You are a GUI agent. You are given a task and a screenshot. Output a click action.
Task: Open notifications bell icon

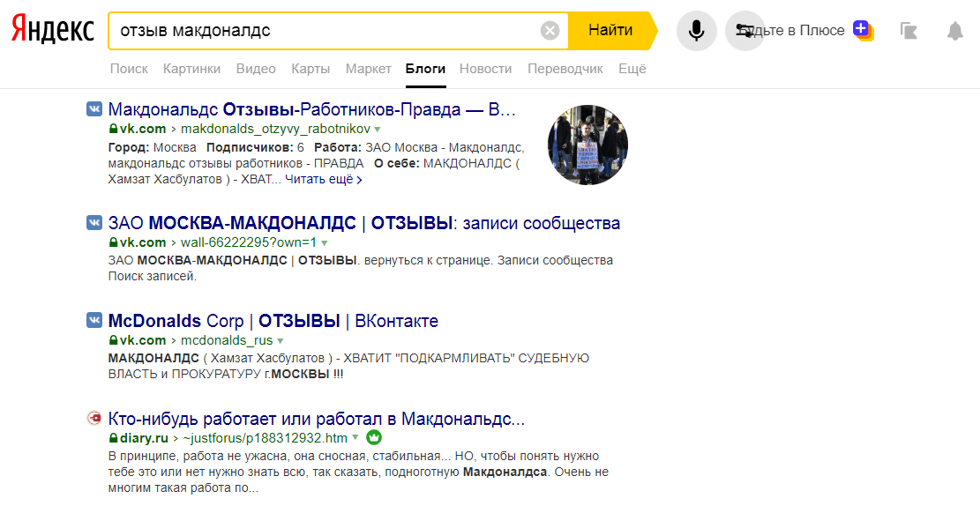[955, 31]
